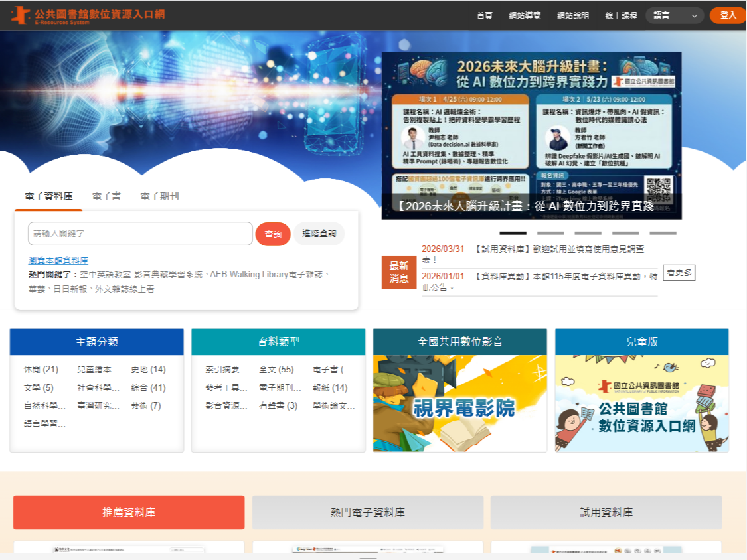
Task: Open the 語言 language dropdown
Action: tap(675, 15)
